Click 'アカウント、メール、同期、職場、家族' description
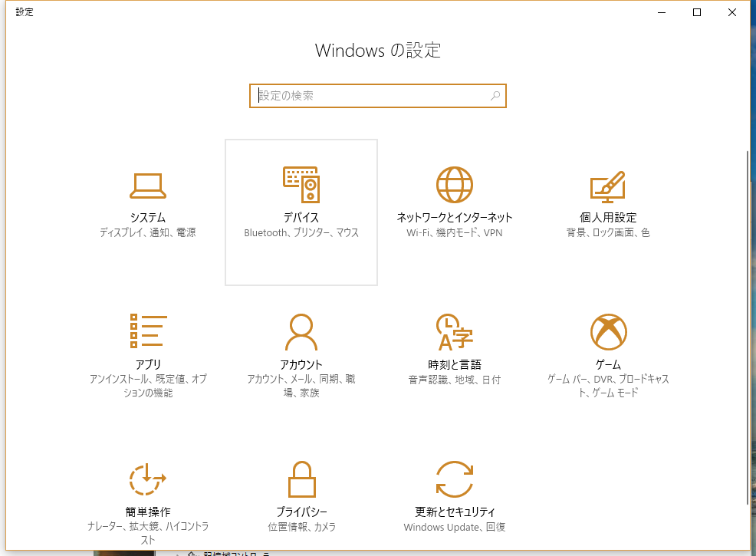This screenshot has width=756, height=556. click(x=301, y=386)
